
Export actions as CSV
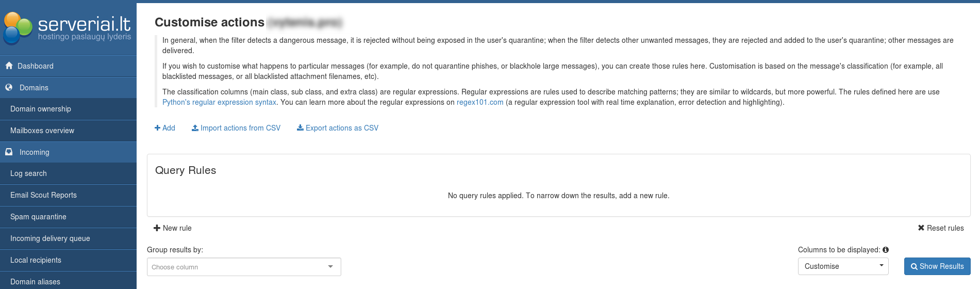[338, 128]
